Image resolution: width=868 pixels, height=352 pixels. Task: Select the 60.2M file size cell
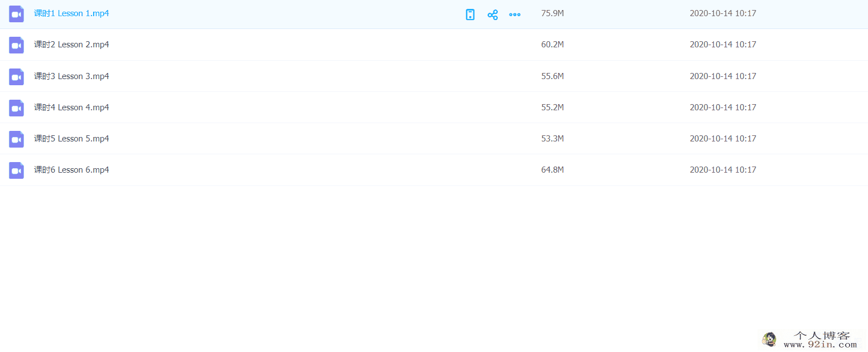pyautogui.click(x=552, y=45)
